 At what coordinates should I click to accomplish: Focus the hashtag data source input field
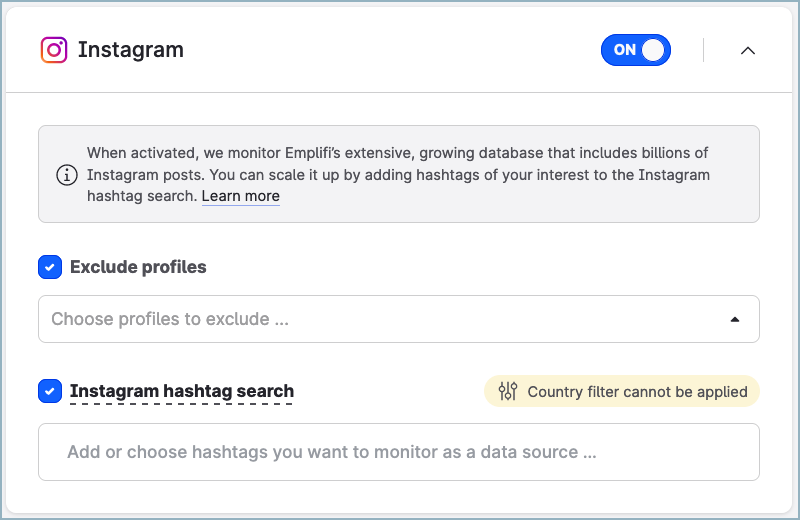point(398,452)
